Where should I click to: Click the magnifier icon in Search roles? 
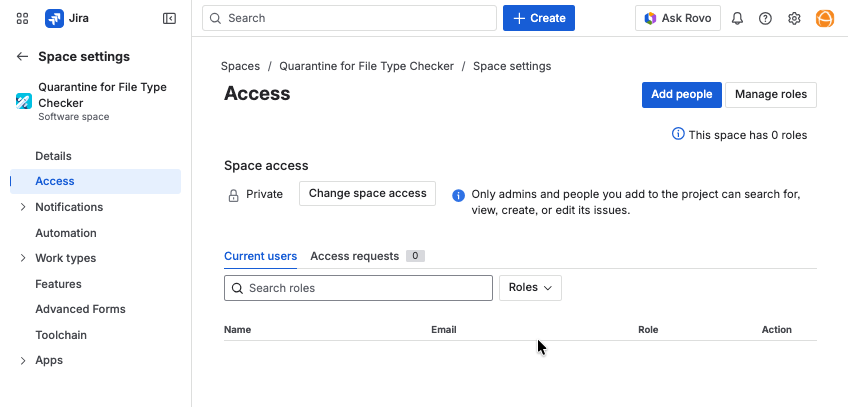(x=237, y=288)
